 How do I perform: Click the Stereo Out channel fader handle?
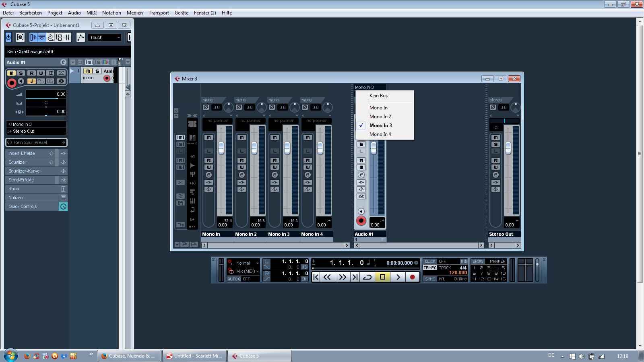(508, 148)
